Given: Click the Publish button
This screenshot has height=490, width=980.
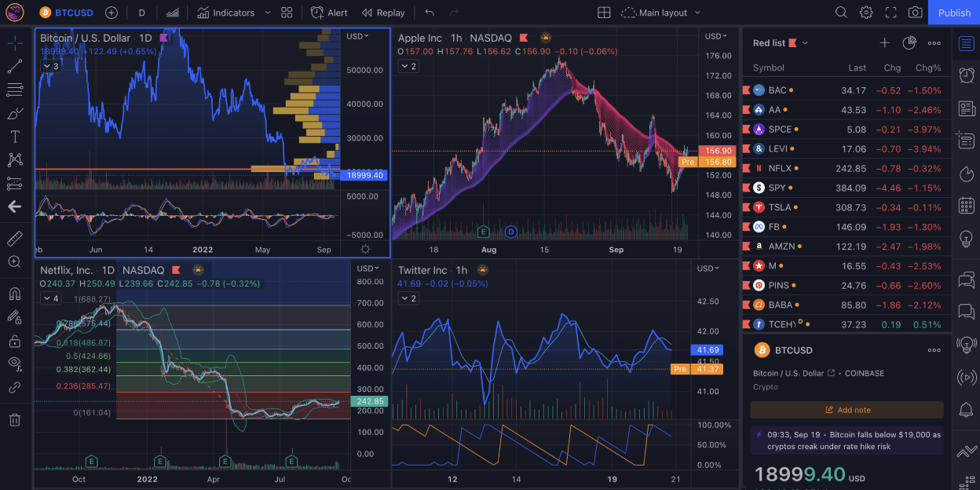Looking at the screenshot, I should [954, 13].
